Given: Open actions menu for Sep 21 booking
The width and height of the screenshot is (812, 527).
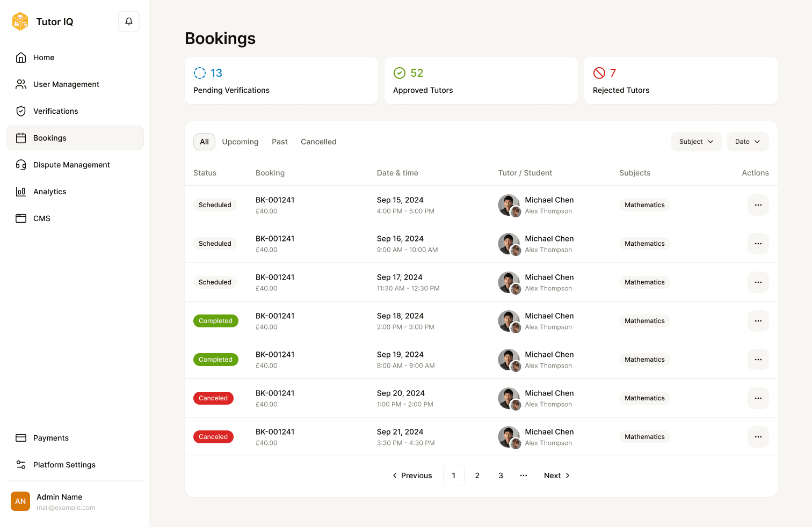Looking at the screenshot, I should click(758, 437).
